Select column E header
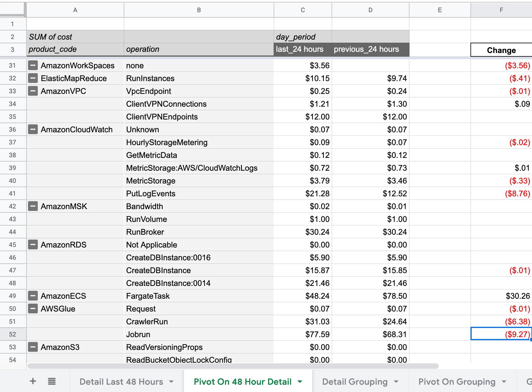Viewport: 532px width, 392px height. coord(440,10)
